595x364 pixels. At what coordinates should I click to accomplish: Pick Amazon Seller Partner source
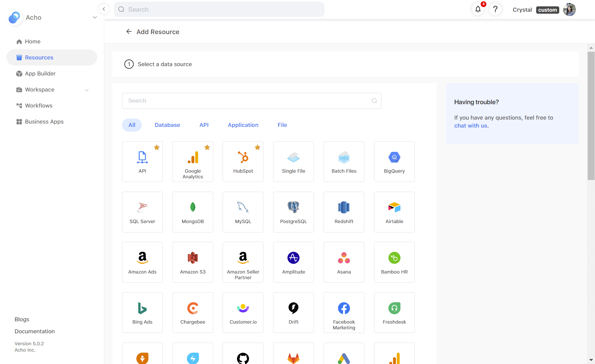tap(243, 262)
